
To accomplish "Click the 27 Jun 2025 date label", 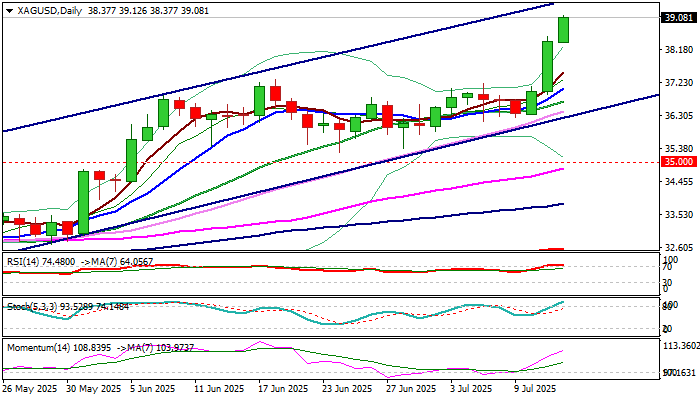I will point(412,389).
